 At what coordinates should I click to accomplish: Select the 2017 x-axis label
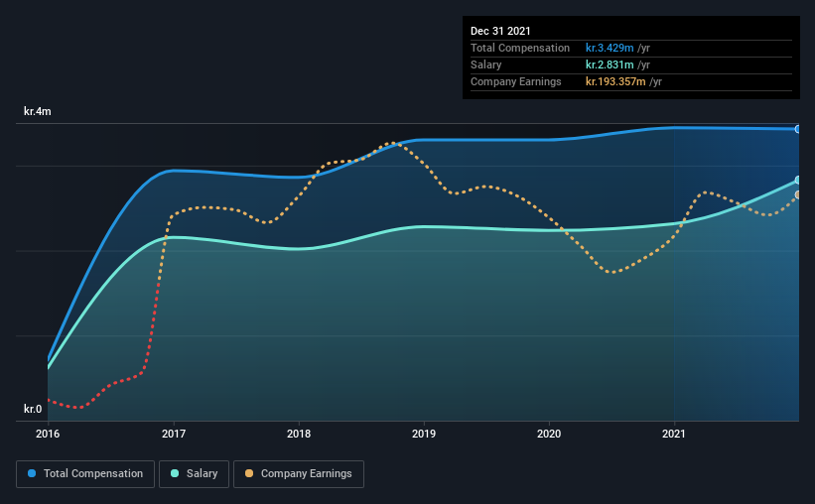[174, 434]
